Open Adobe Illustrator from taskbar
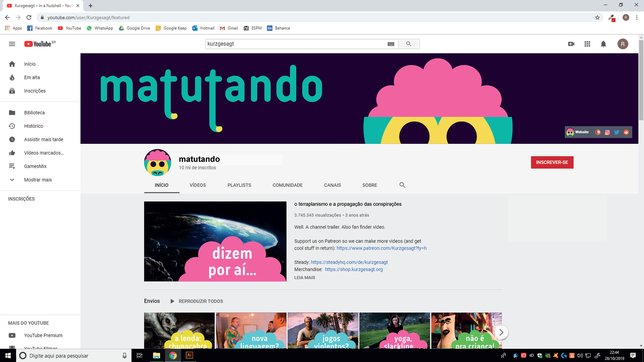644x362 pixels. coord(189,355)
